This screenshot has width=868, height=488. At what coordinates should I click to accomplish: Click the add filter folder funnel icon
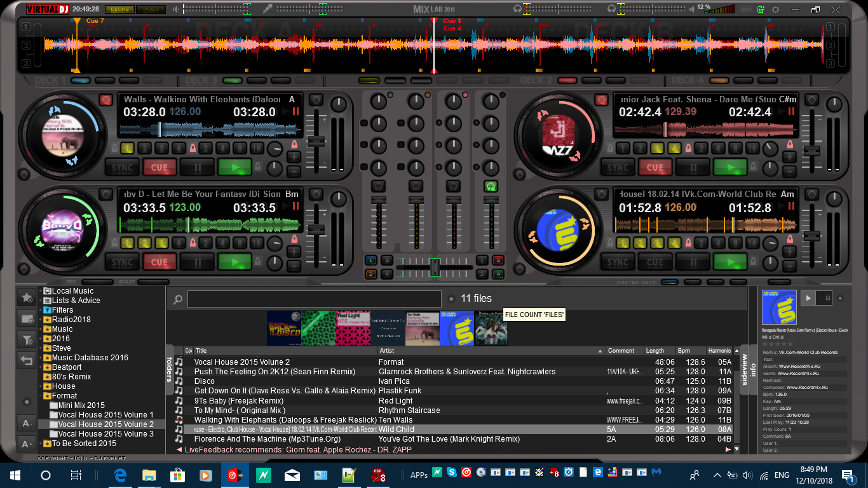[27, 339]
